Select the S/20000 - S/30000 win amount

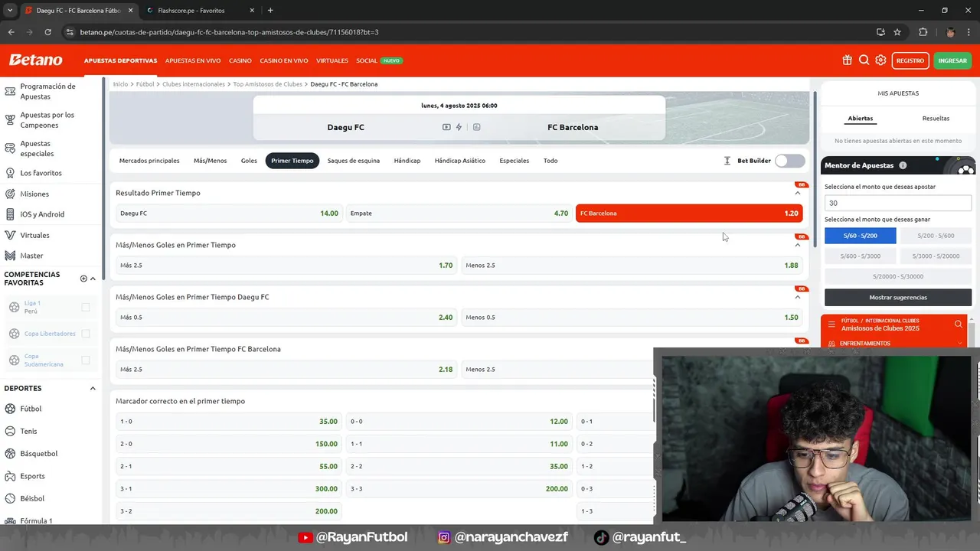tap(898, 276)
